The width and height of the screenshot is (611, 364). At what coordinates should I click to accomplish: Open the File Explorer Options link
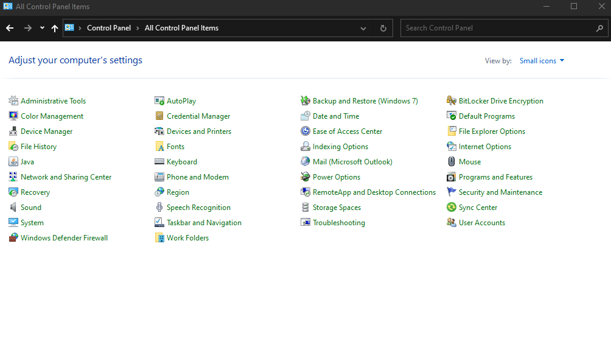tap(492, 131)
